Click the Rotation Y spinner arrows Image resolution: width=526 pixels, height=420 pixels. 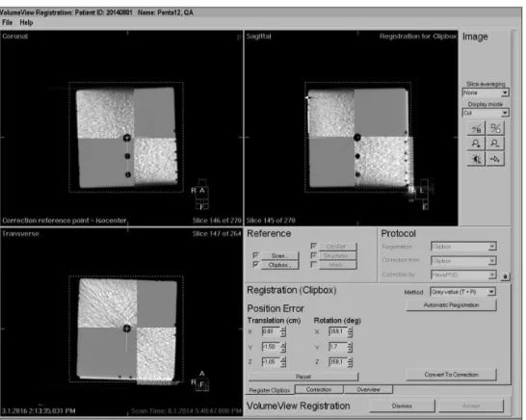350,347
